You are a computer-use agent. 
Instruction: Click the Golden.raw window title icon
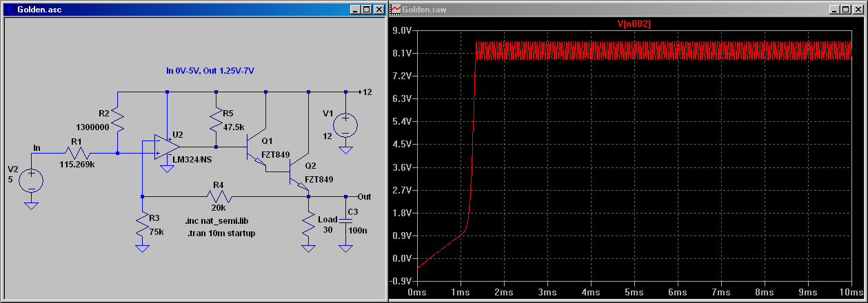tap(396, 10)
